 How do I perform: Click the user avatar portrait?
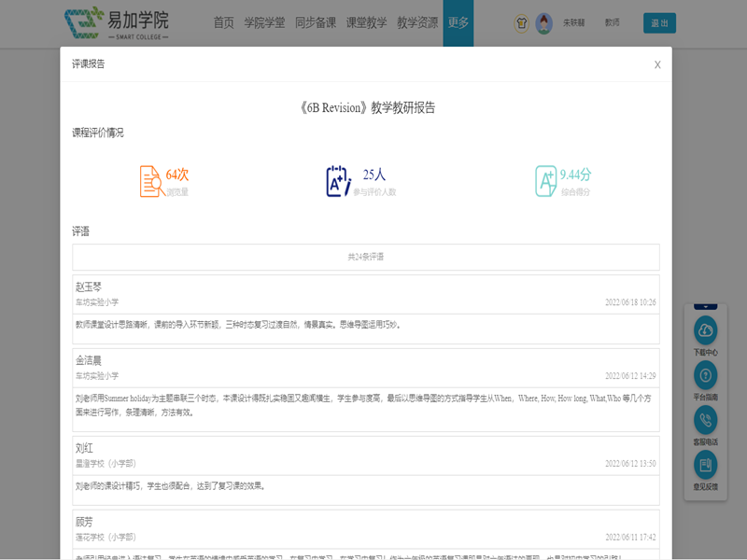pos(543,23)
